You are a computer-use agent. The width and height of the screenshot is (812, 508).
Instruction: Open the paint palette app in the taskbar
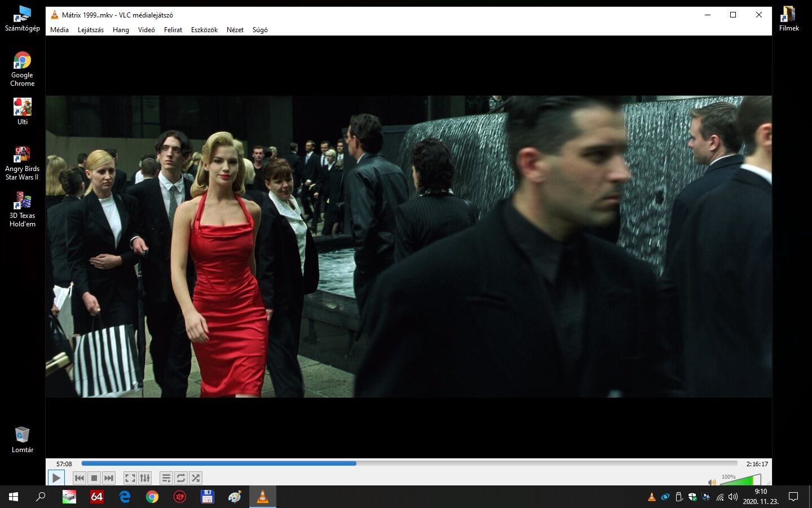[235, 497]
